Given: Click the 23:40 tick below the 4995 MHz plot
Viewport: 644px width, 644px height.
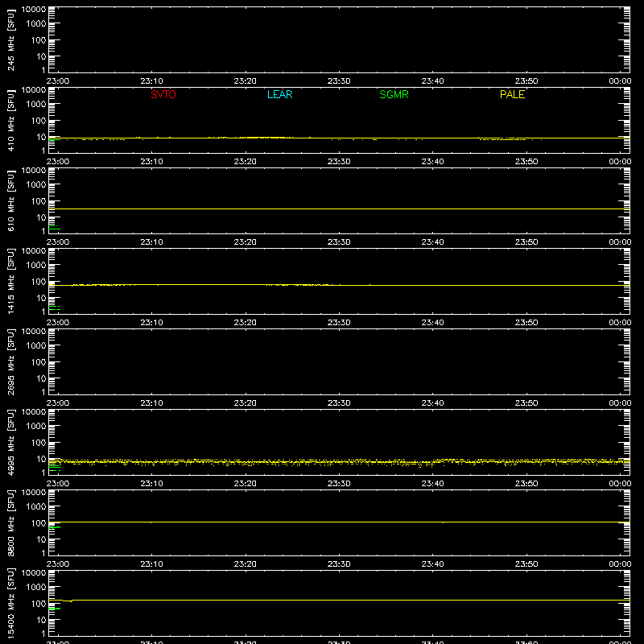Looking at the screenshot, I should 432,484.
